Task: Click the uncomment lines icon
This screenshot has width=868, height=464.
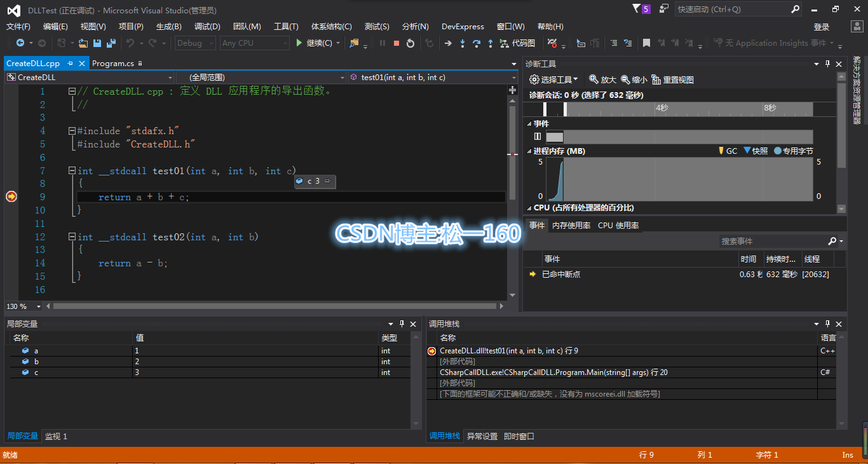Action: [x=627, y=43]
